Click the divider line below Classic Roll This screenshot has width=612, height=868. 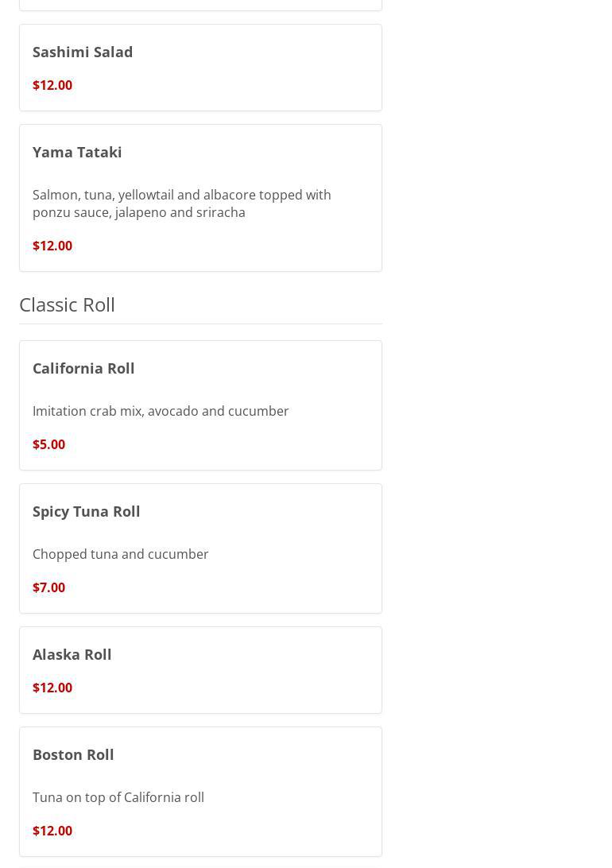click(x=200, y=324)
